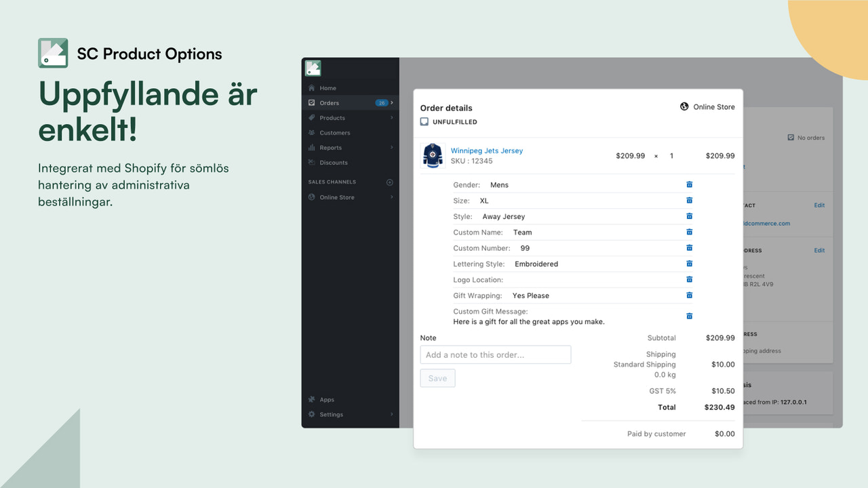Click the Embroidered lettering style value
868x488 pixels.
(x=536, y=264)
